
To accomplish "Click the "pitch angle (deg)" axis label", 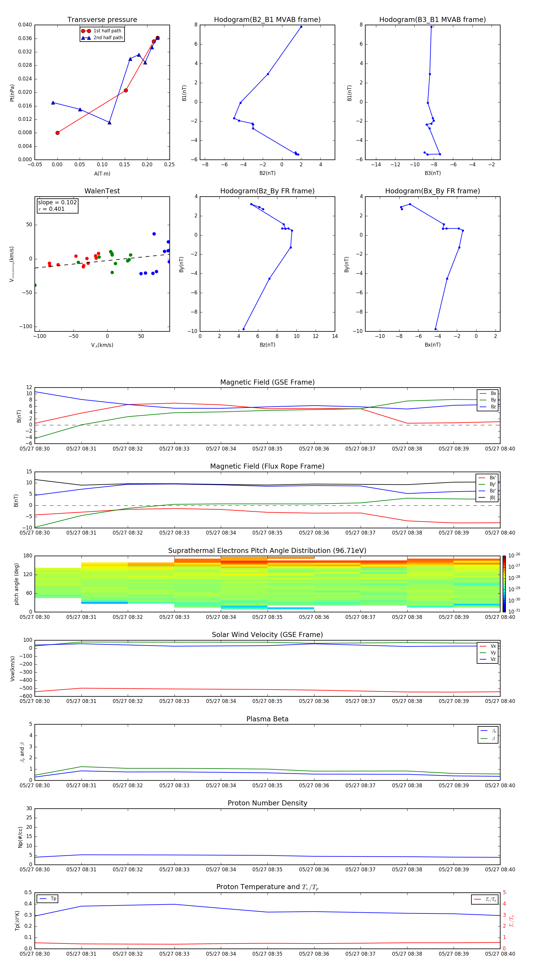I will pyautogui.click(x=16, y=584).
